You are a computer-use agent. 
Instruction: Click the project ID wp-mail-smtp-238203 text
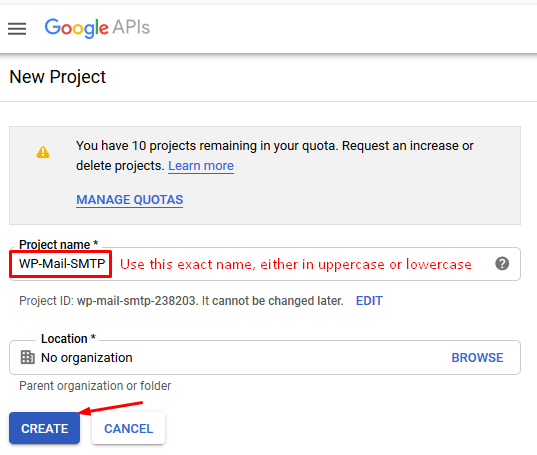[137, 301]
